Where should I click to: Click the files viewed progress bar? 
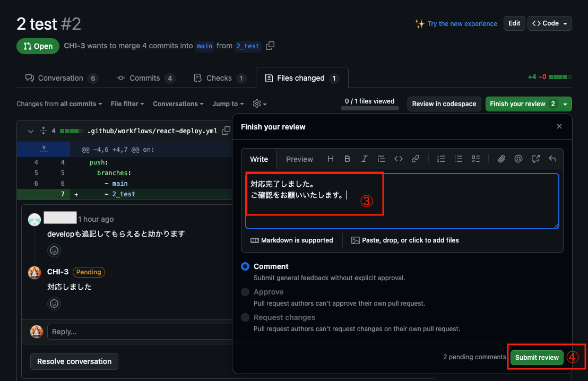point(370,108)
